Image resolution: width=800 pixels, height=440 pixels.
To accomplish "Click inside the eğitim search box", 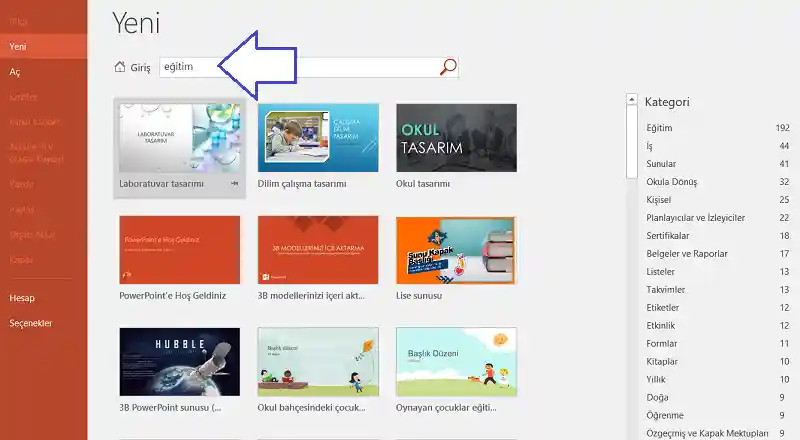I will (x=309, y=67).
